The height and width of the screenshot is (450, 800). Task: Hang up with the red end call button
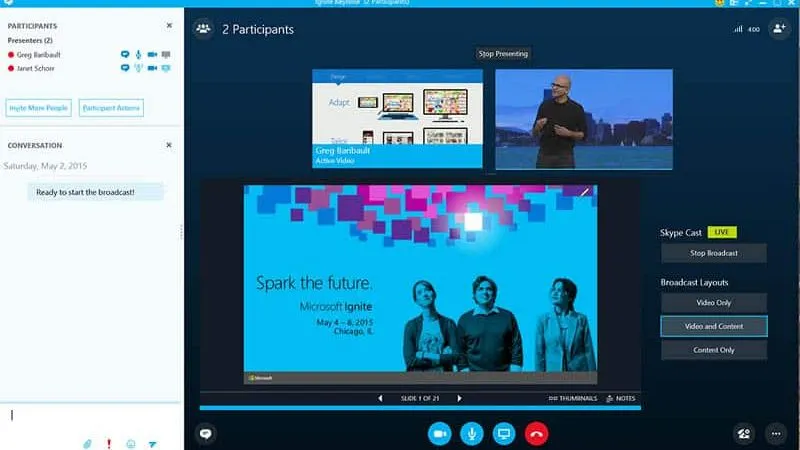click(x=536, y=434)
